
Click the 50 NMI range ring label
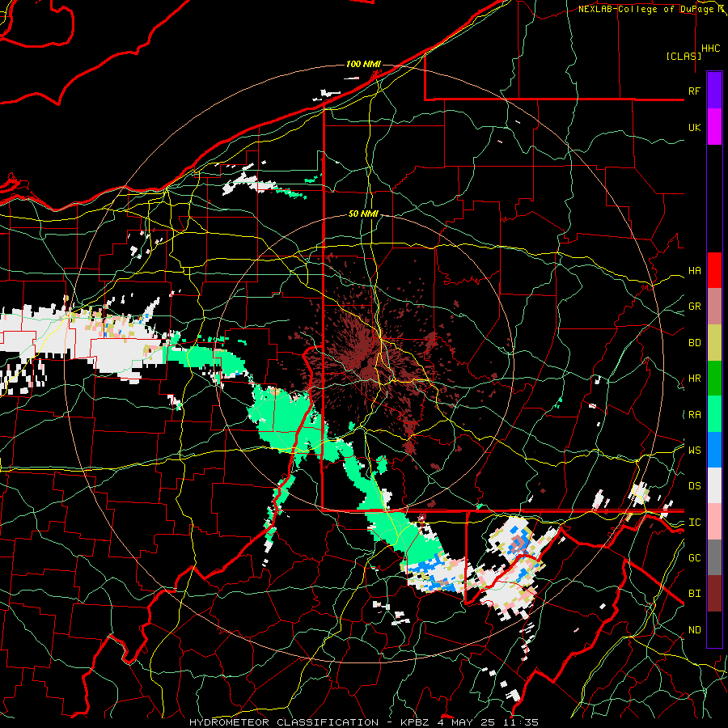coord(363,214)
